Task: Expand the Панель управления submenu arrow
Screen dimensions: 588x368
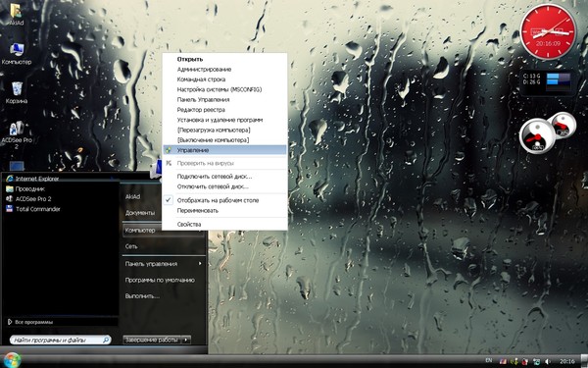Action: click(x=200, y=264)
